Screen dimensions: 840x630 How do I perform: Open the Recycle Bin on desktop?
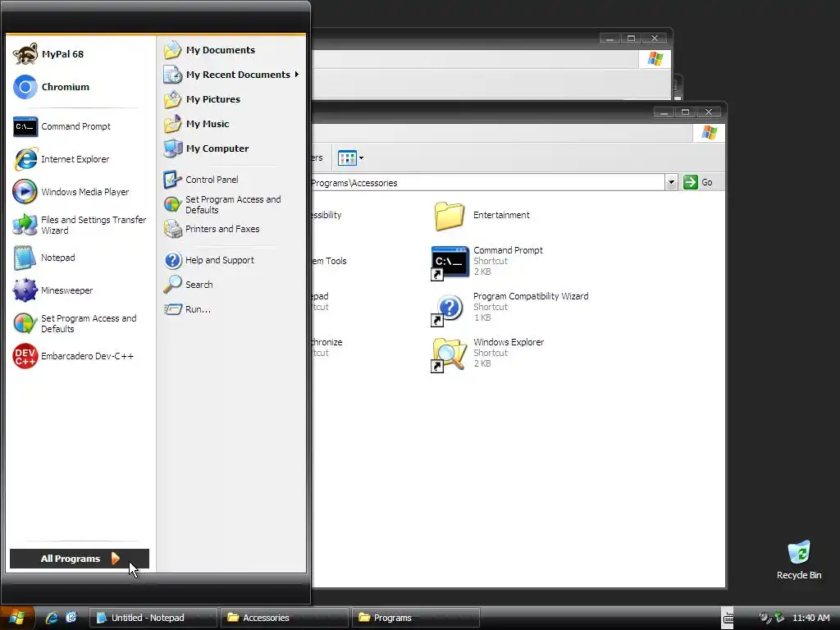pyautogui.click(x=799, y=560)
